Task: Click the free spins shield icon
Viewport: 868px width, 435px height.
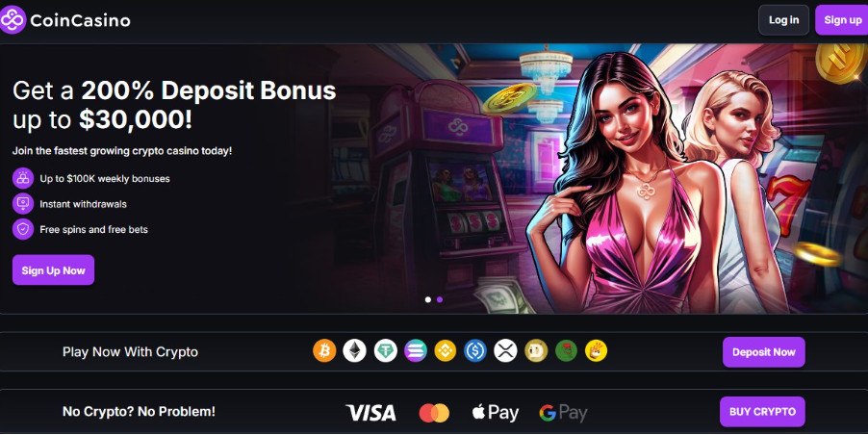Action: tap(23, 229)
